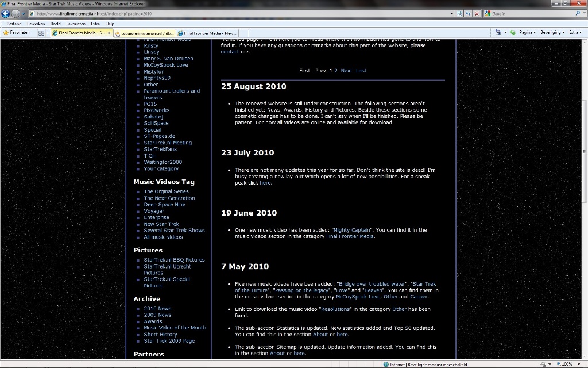The height and width of the screenshot is (368, 588).
Task: Click the red Stop loading icon
Action: 477,14
